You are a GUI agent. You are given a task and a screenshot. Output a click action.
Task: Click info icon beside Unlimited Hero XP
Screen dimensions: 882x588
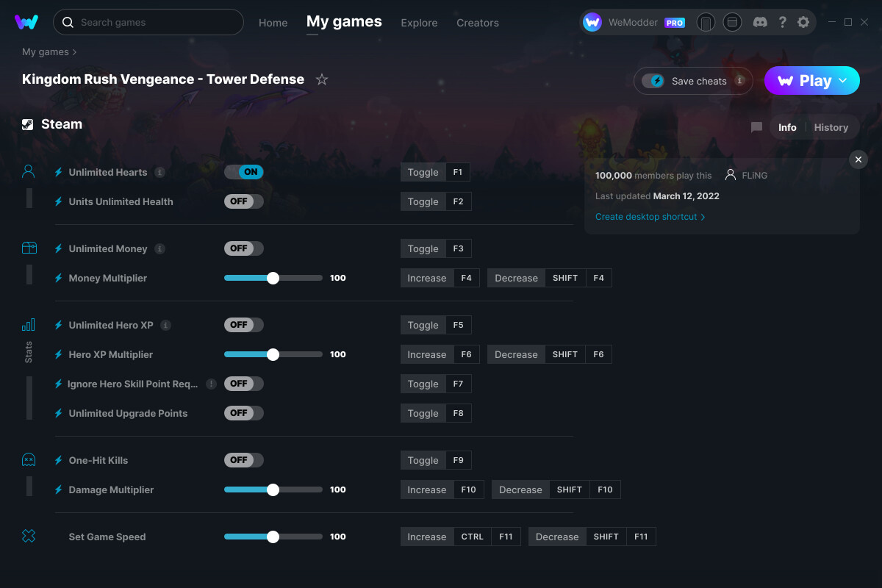click(166, 325)
